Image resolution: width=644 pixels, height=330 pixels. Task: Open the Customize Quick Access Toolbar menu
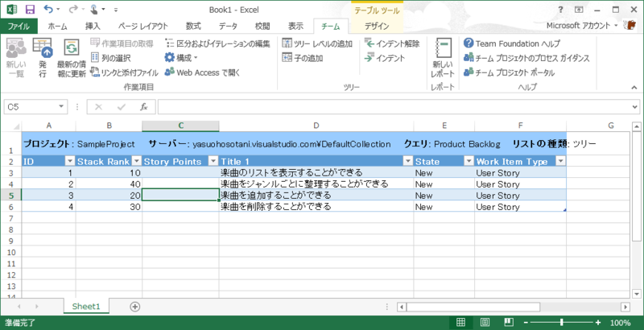coord(116,10)
